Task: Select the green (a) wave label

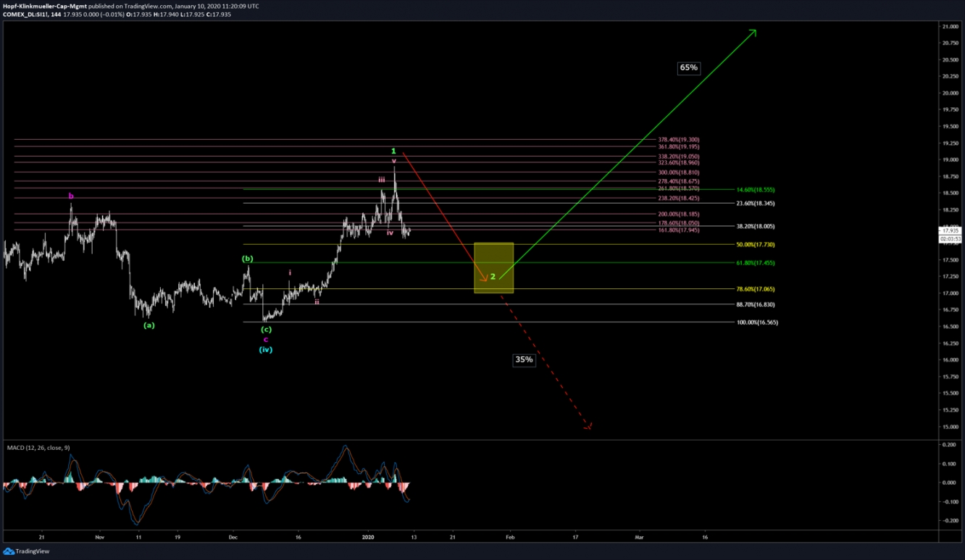Action: point(149,325)
